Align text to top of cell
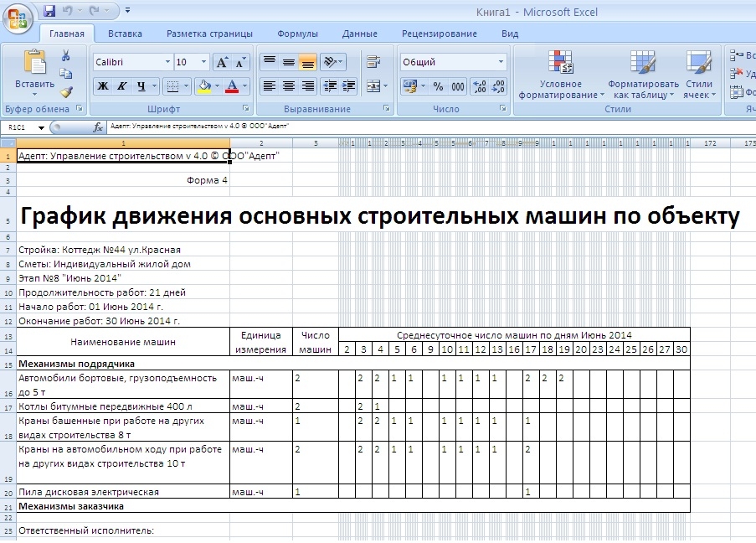756x543 pixels. coord(270,62)
